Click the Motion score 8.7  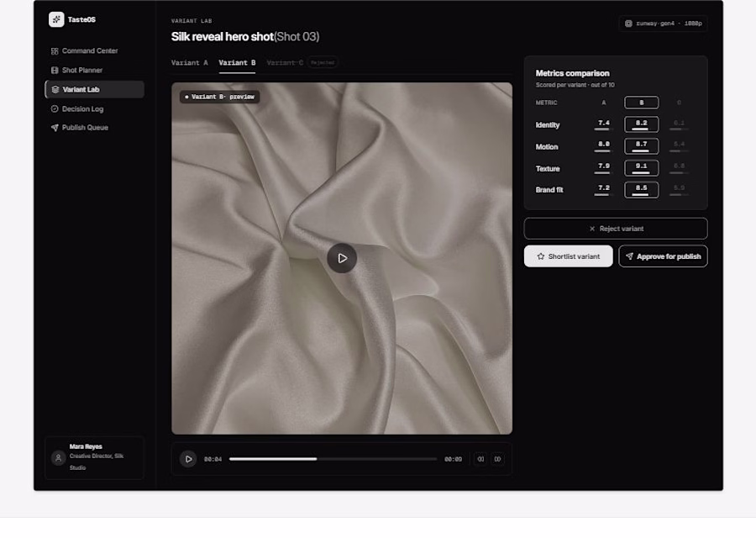point(641,145)
